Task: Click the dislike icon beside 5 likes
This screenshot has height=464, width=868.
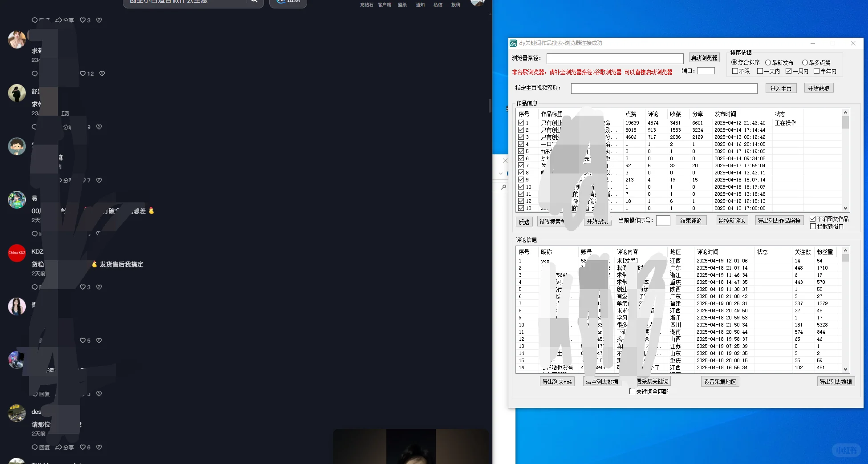Action: 99,340
